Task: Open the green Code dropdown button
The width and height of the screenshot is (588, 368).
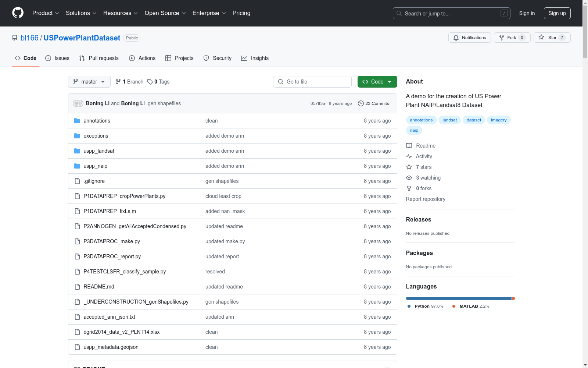Action: click(377, 82)
